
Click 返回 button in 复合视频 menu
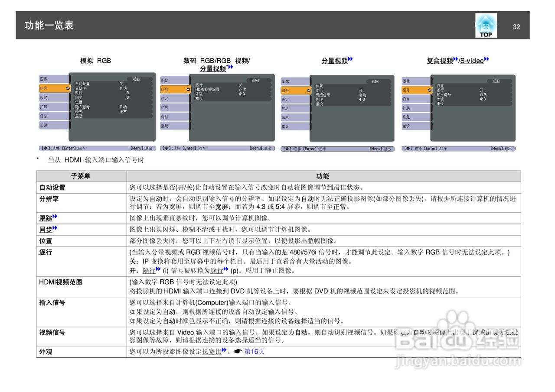tap(499, 81)
